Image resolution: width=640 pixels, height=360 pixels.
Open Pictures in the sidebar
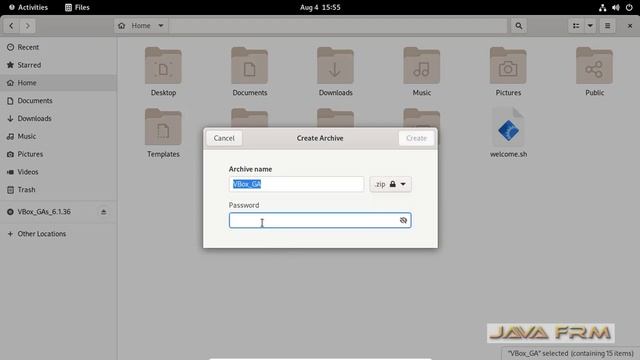pos(58,154)
